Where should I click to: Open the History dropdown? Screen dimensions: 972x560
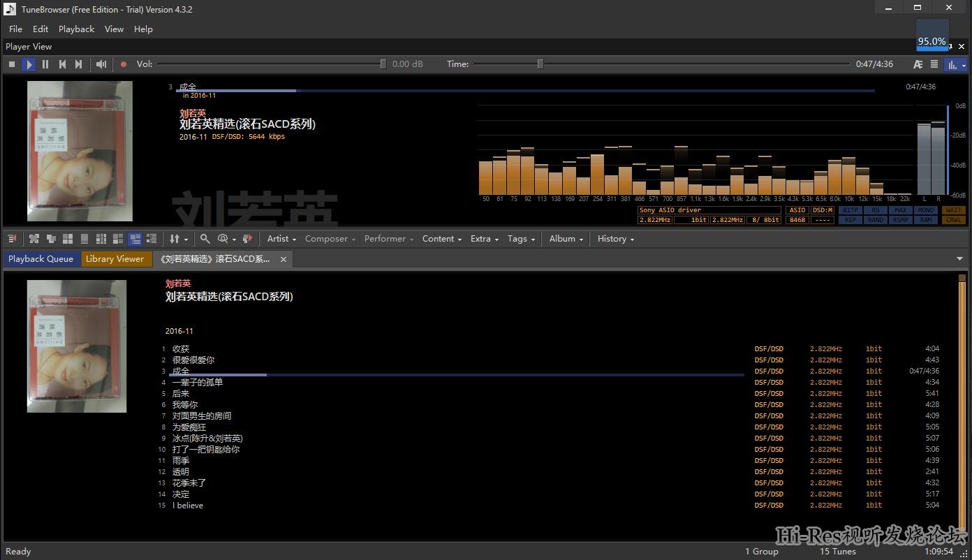tap(616, 239)
